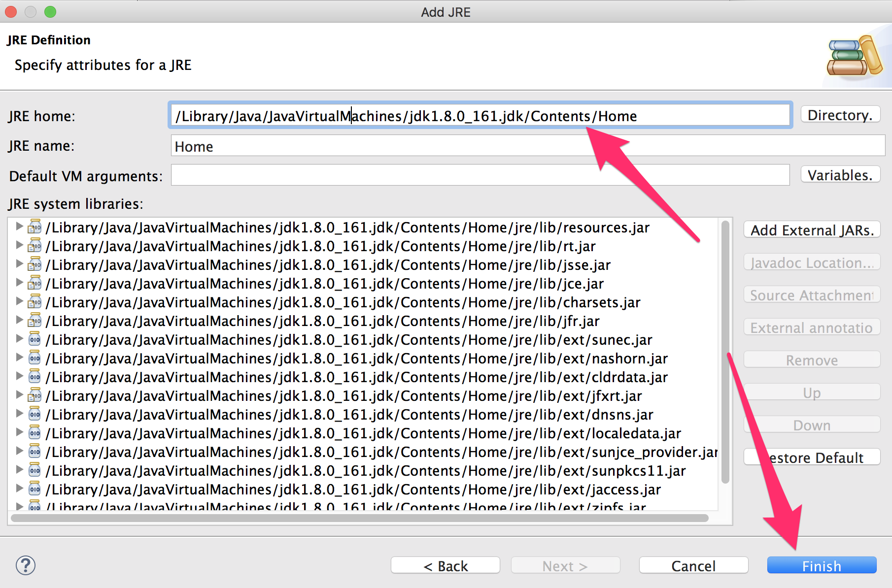Screen dimensions: 892x588
Task: Click the jar icon next to nashorn.jar
Action: click(x=34, y=358)
